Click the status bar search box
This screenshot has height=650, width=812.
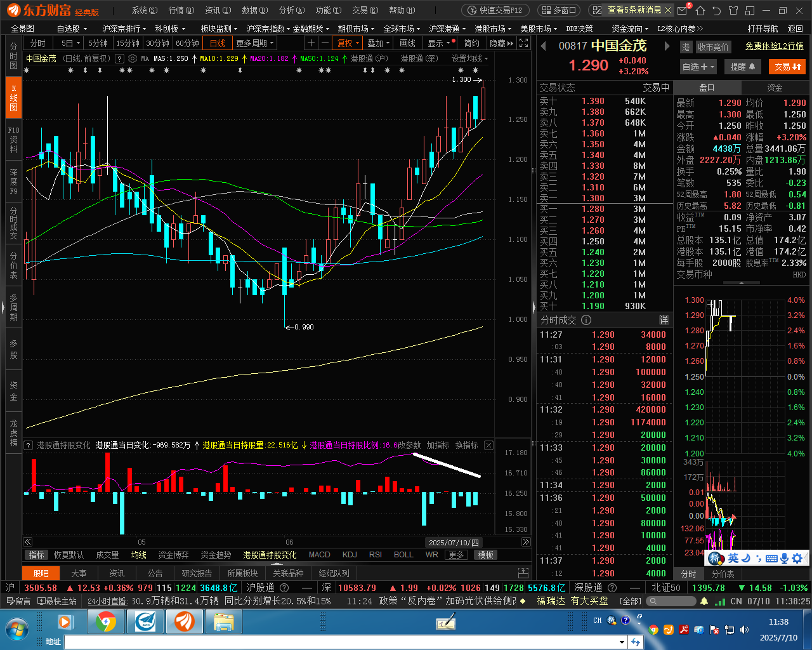pos(671,601)
